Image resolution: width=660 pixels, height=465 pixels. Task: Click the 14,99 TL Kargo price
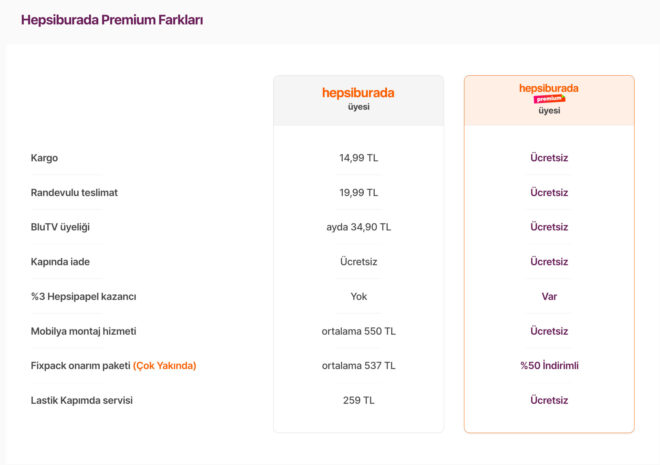click(358, 158)
